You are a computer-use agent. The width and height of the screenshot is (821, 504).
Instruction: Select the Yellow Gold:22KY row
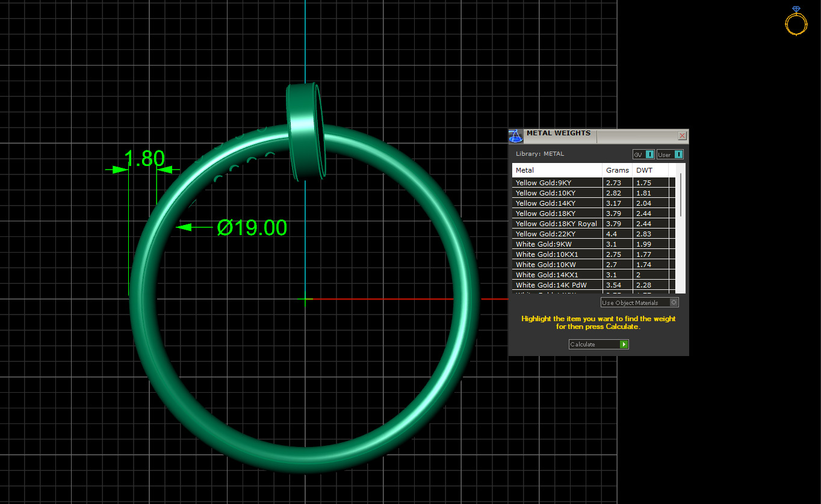click(x=594, y=234)
